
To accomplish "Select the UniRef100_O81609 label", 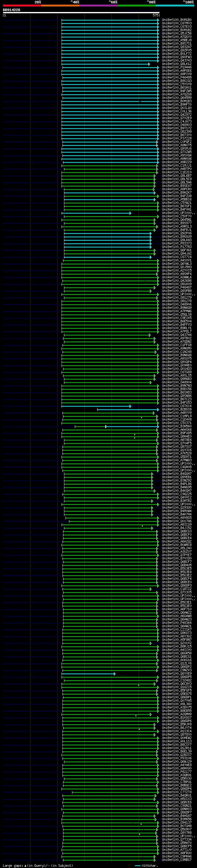I will pyautogui.click(x=177, y=284).
